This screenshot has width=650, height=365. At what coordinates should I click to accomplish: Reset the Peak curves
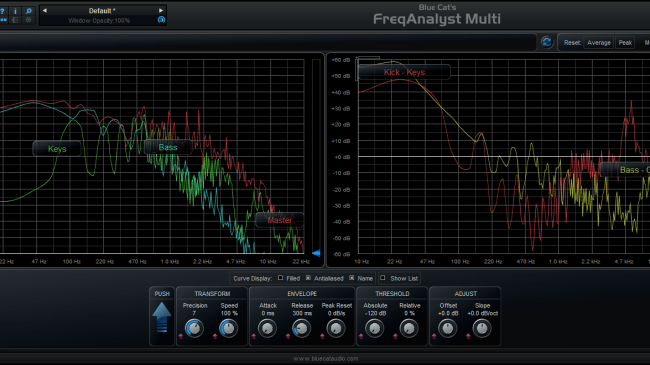[625, 43]
